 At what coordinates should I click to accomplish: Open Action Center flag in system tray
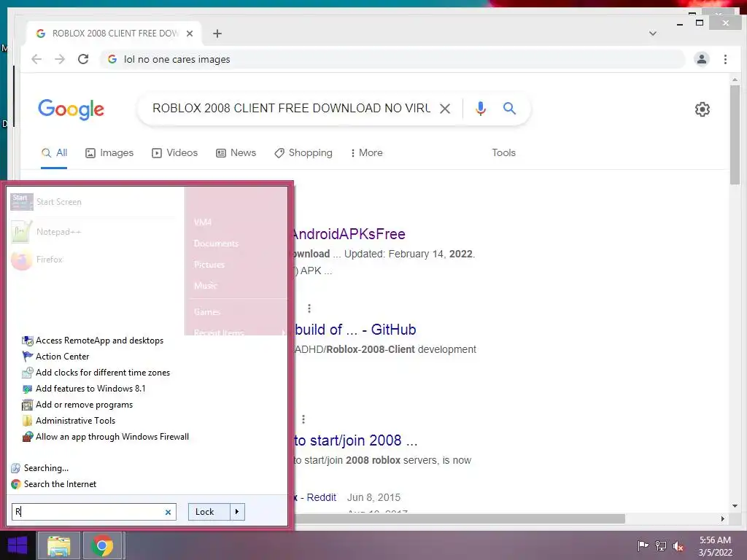tap(643, 545)
